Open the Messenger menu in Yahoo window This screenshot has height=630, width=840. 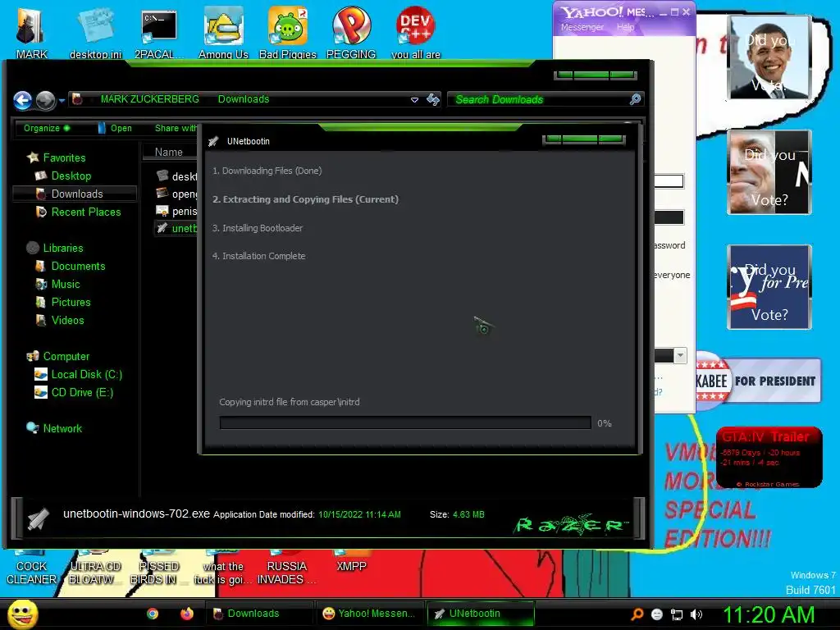coord(582,27)
